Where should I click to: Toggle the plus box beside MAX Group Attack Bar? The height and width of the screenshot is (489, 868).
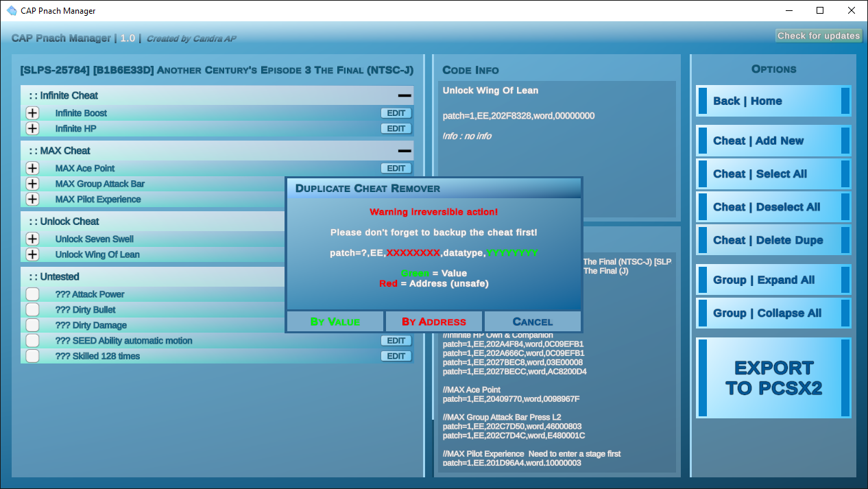click(x=32, y=184)
